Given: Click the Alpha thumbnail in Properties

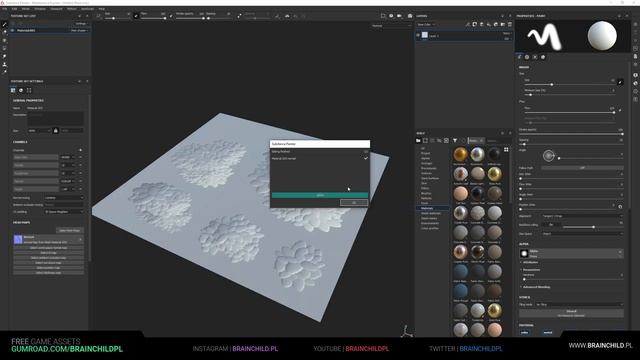Looking at the screenshot, I should (524, 253).
